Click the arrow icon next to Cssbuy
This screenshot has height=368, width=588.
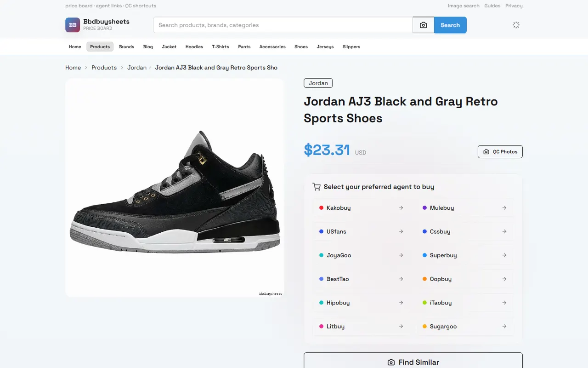tap(504, 231)
